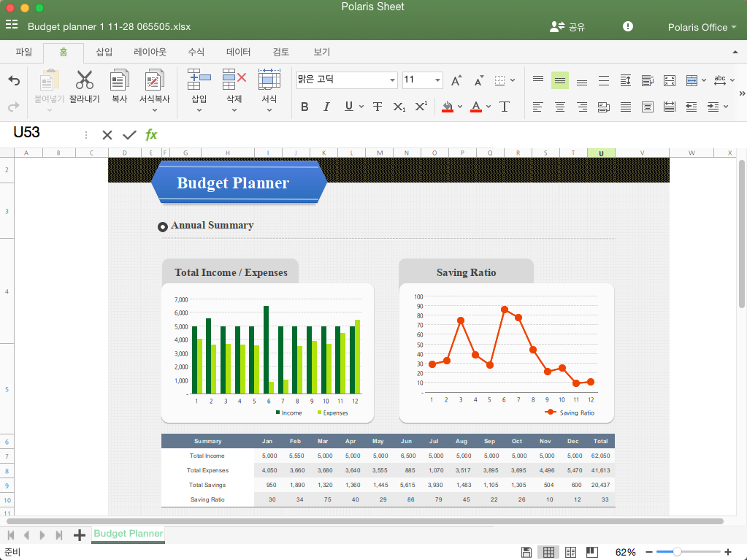
Task: Apply subscript formatting
Action: click(x=399, y=107)
